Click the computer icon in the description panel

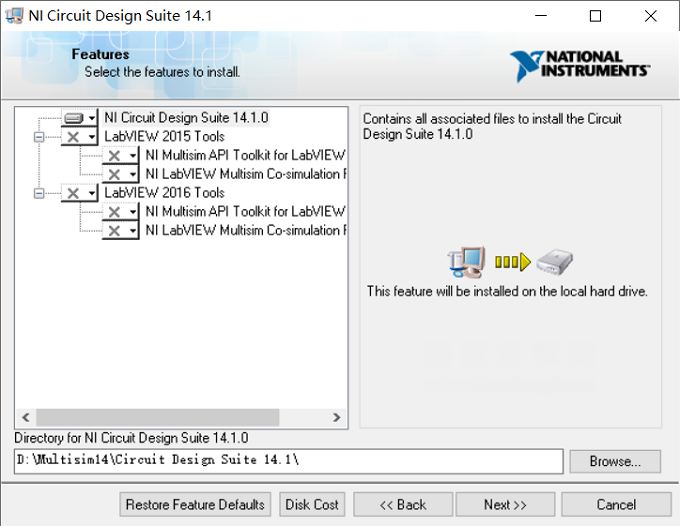tap(467, 261)
